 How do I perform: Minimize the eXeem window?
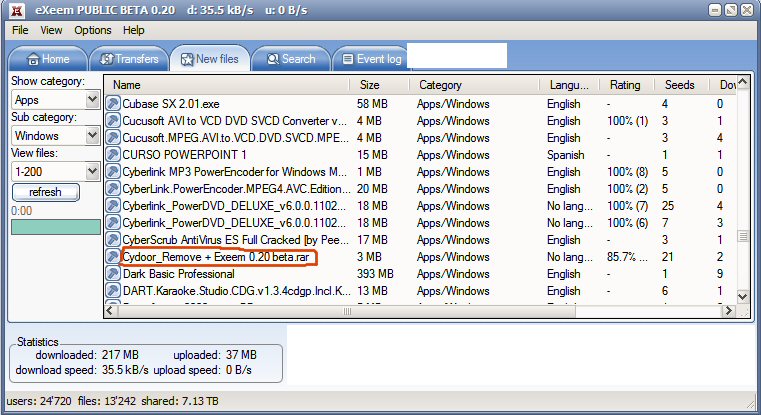click(714, 10)
